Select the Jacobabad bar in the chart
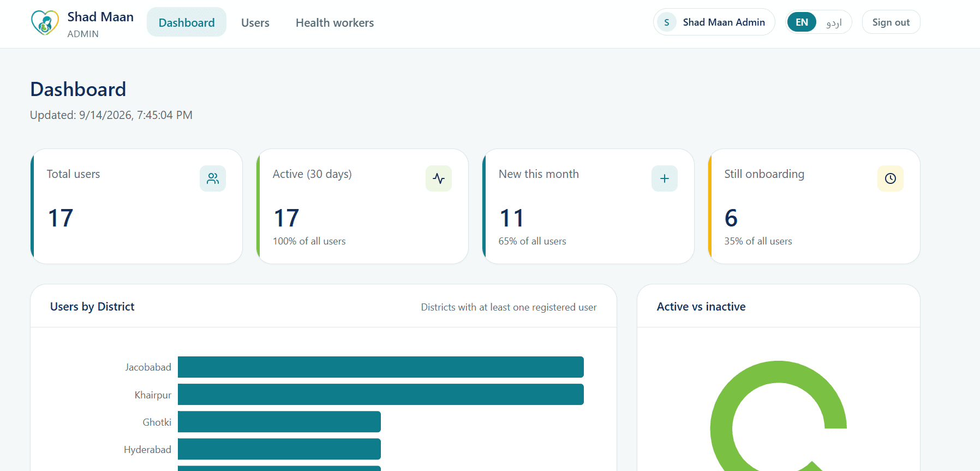Screen dimensions: 980x471 pyautogui.click(x=381, y=367)
